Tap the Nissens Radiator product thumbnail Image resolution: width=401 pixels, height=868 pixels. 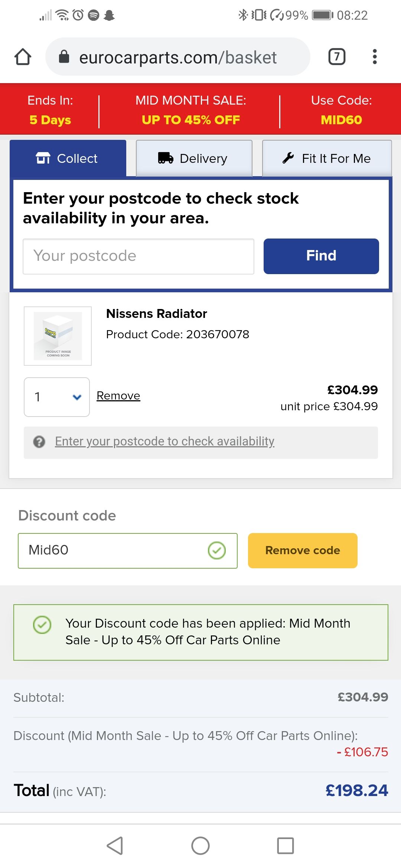(x=58, y=336)
